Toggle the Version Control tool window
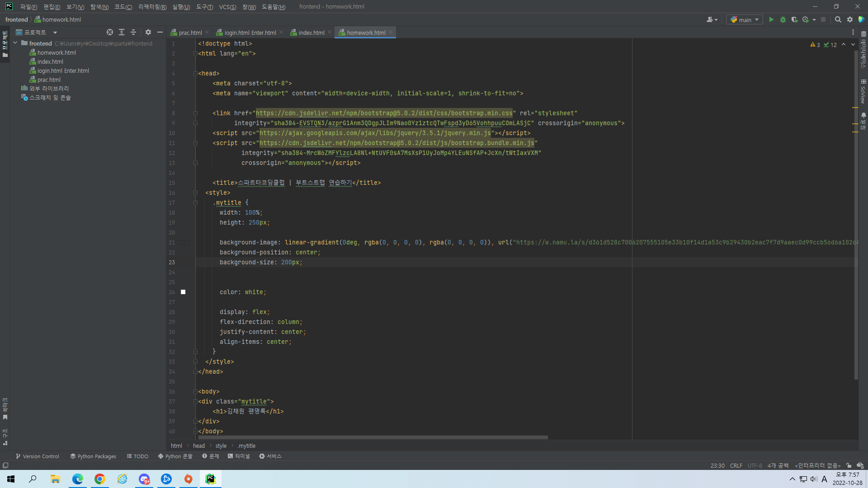 point(38,456)
